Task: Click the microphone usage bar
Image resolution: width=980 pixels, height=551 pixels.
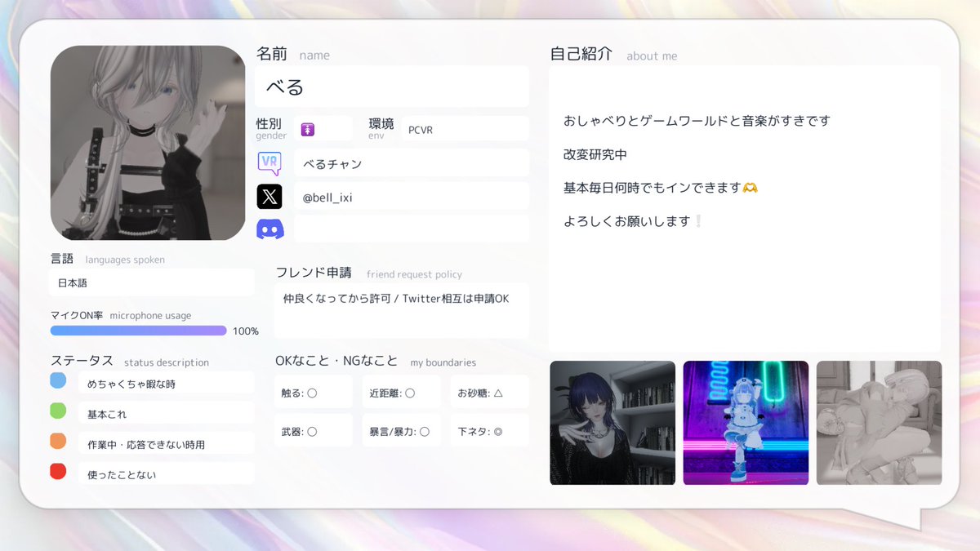Action: click(x=138, y=331)
